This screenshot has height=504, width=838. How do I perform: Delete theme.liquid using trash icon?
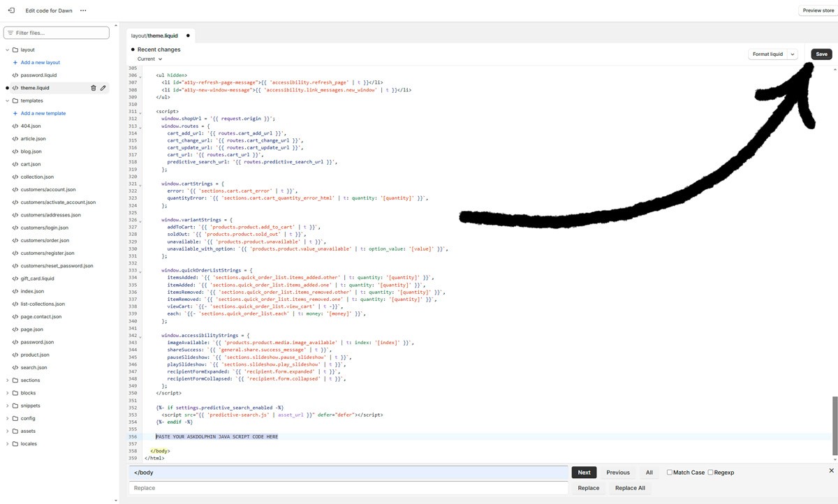pos(94,88)
